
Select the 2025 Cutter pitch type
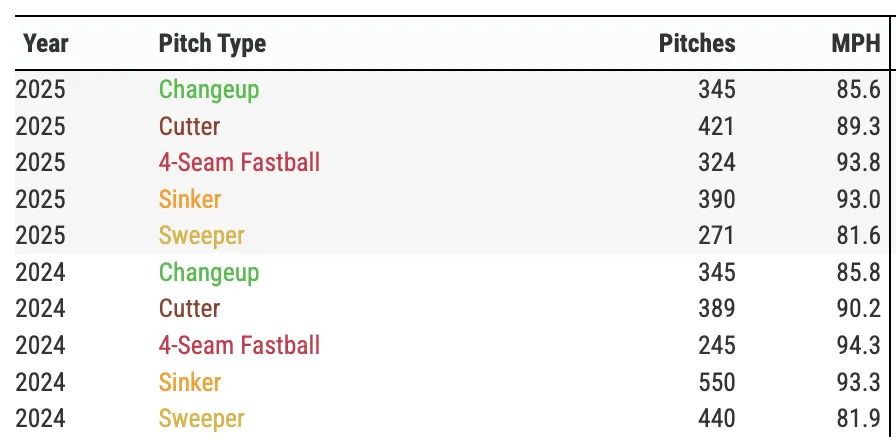[189, 127]
